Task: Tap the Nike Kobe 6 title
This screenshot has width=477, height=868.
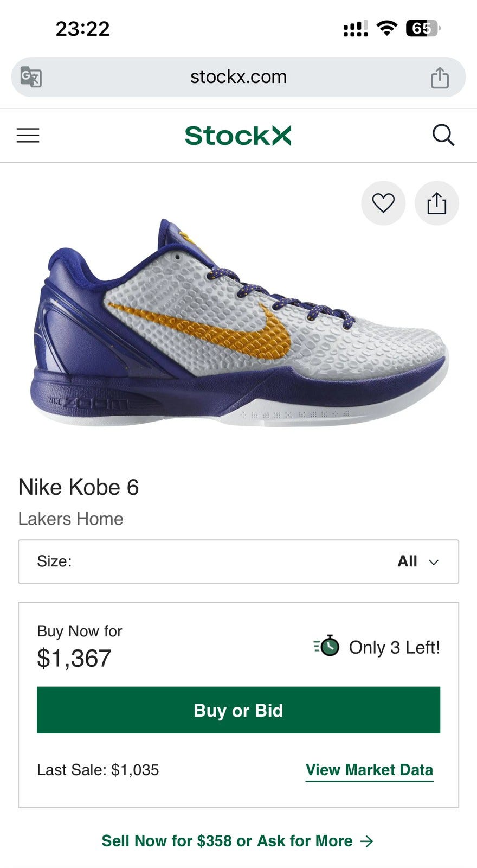Action: (79, 487)
